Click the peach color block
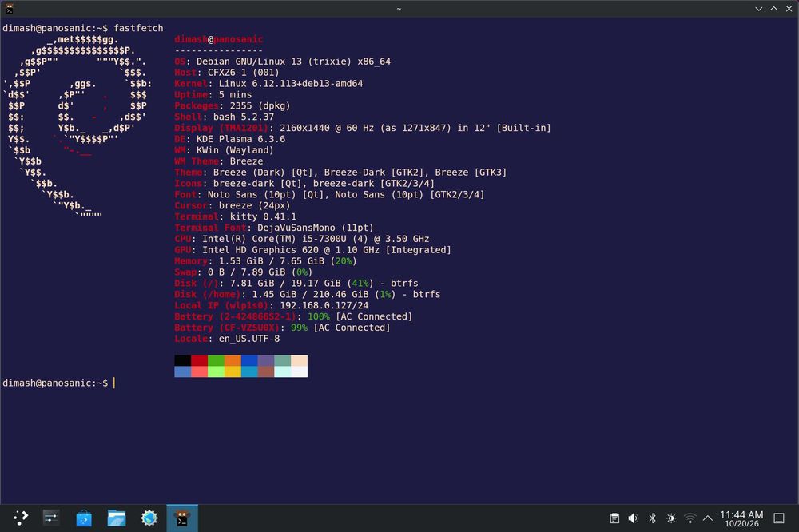 point(299,361)
